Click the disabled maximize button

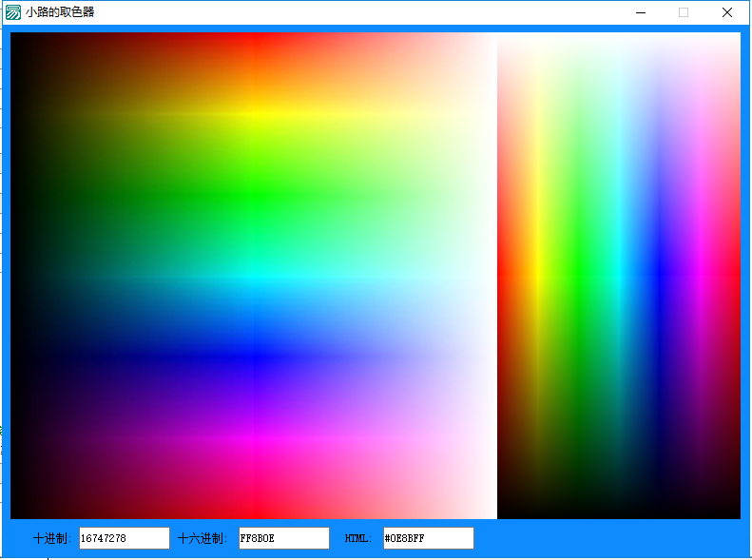[x=684, y=12]
